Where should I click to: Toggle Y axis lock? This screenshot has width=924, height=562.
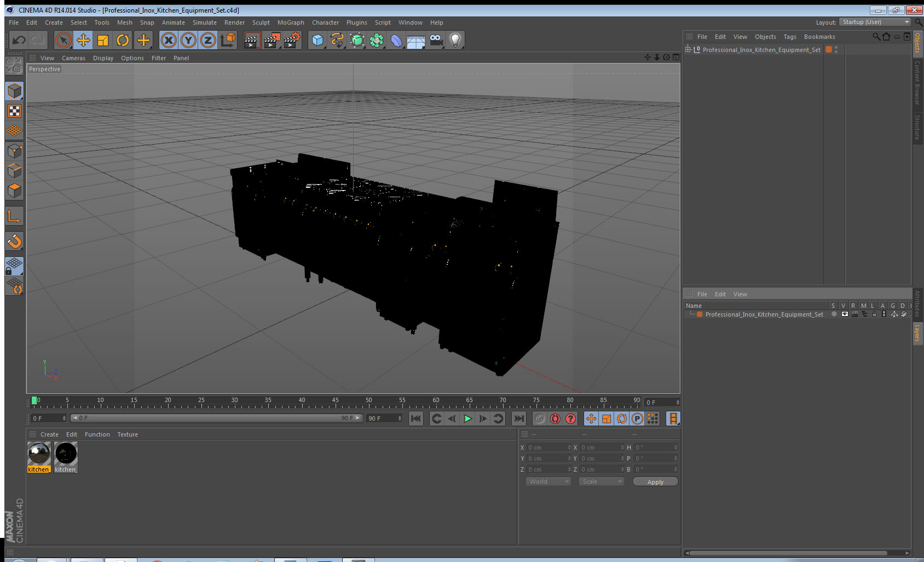(188, 40)
